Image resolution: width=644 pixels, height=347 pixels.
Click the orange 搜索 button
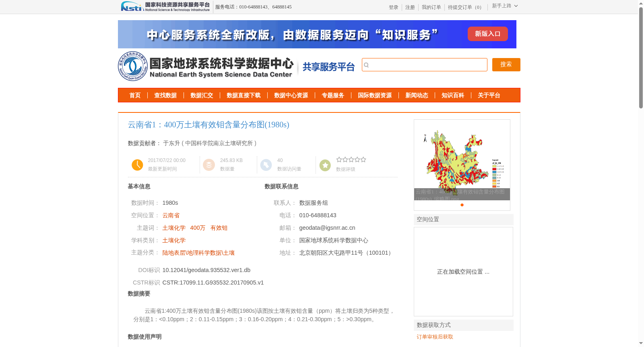click(x=506, y=64)
